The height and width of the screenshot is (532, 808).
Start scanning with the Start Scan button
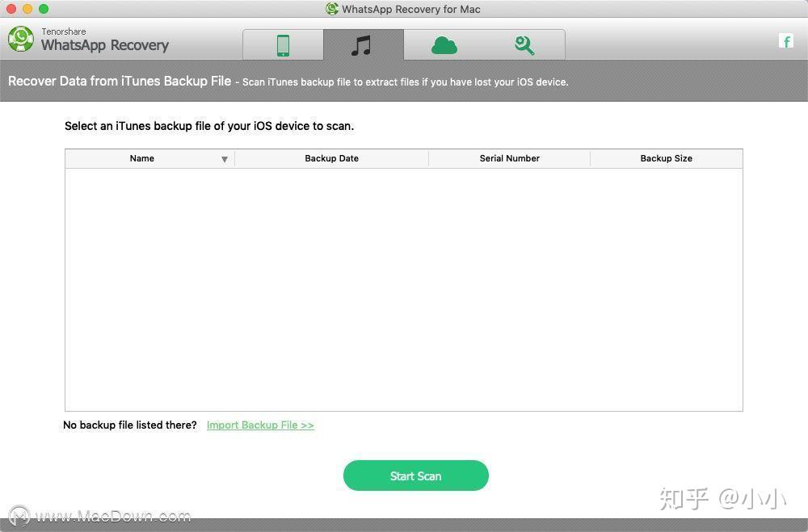click(416, 475)
